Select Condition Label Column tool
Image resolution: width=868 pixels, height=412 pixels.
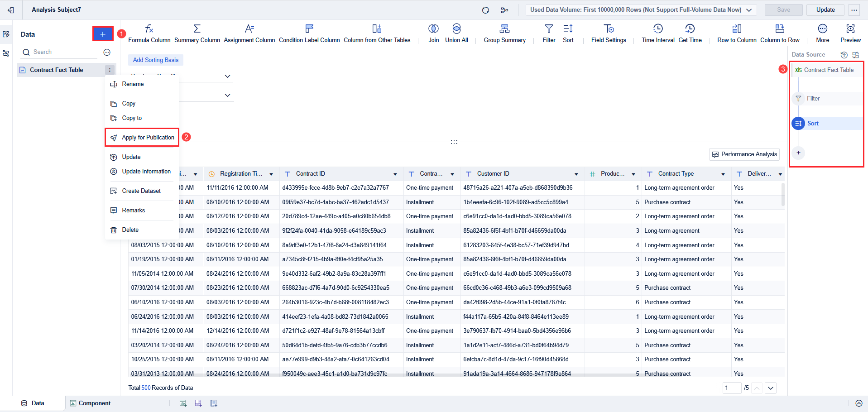tap(309, 34)
